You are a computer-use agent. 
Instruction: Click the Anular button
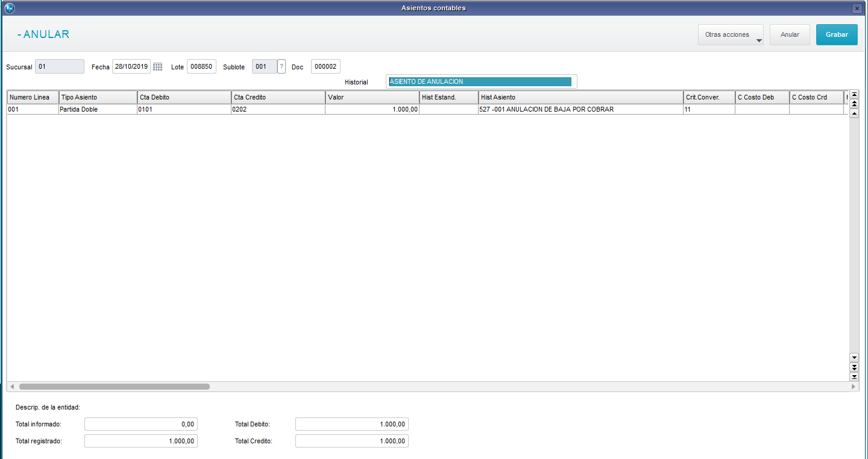coord(790,34)
